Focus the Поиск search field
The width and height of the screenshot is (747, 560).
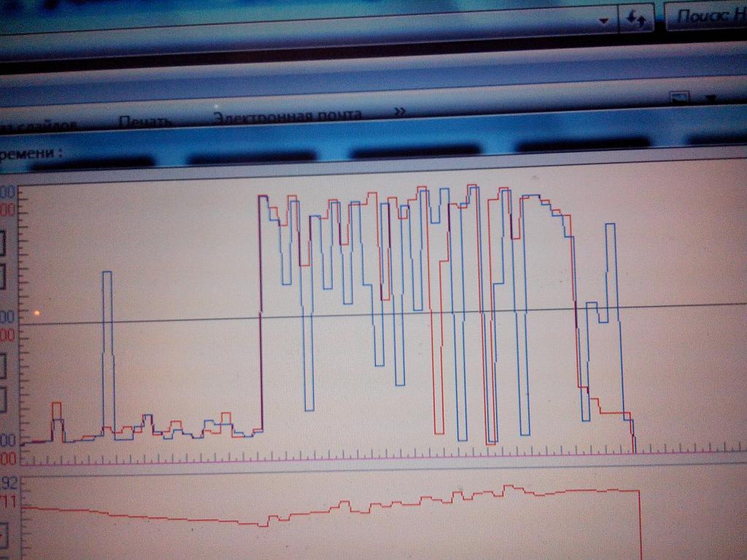706,16
